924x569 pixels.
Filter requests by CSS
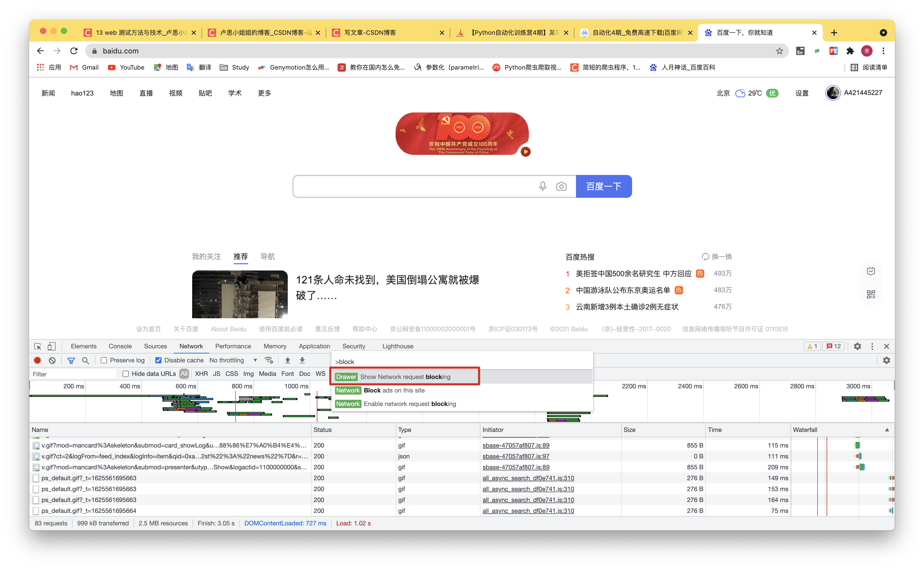click(231, 374)
